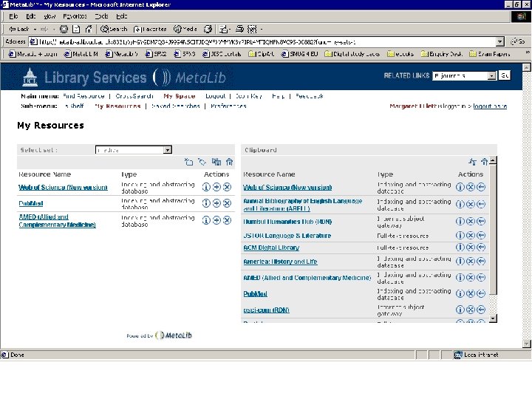Click the X remove icon for AMED in left set
The image size is (532, 399).
[x=227, y=220]
